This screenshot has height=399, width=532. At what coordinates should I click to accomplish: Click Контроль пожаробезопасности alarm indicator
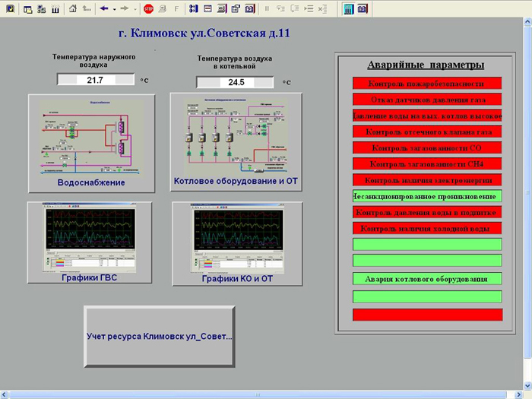pyautogui.click(x=427, y=83)
